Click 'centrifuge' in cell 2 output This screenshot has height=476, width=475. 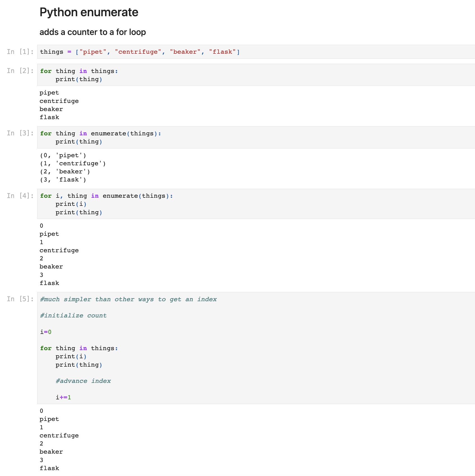59,101
